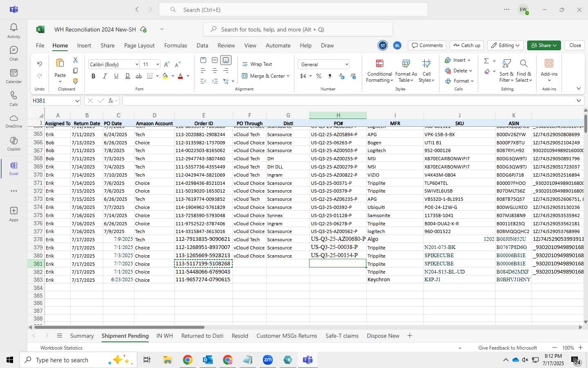The width and height of the screenshot is (588, 368).
Task: Open the Editing mode dropdown
Action: click(x=506, y=45)
